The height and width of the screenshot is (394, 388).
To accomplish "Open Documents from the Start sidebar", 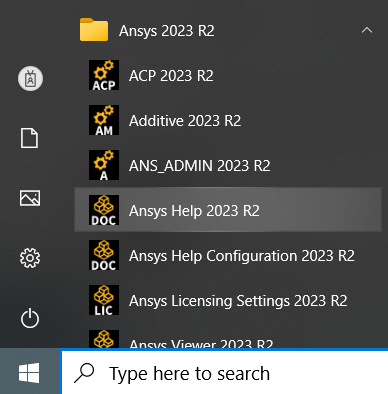I will 30,138.
